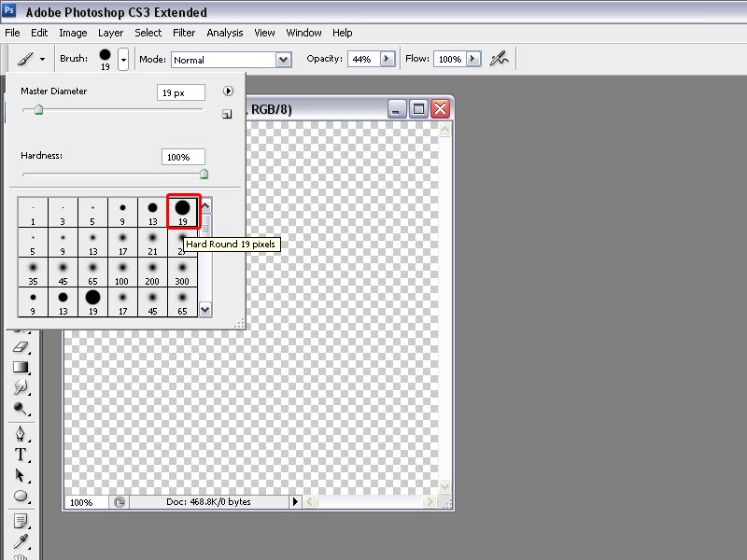This screenshot has height=560, width=747.
Task: Expand the Opacity slider arrow
Action: tap(387, 59)
